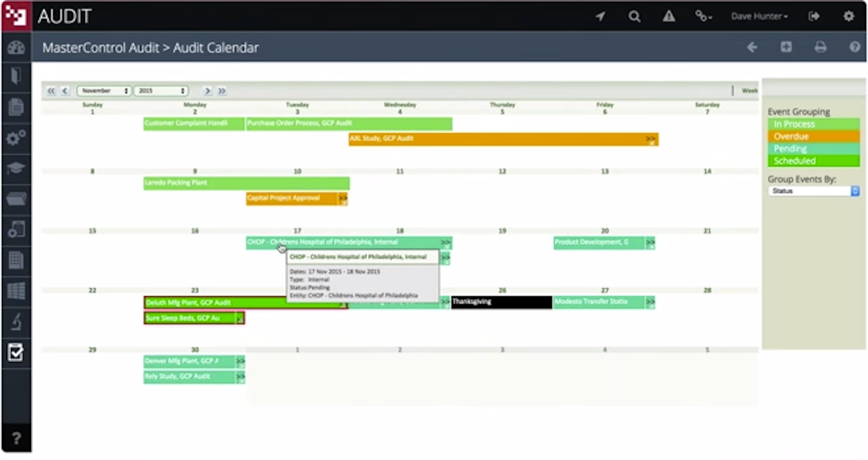The width and height of the screenshot is (868, 460).
Task: Click the next month arrow
Action: click(208, 91)
